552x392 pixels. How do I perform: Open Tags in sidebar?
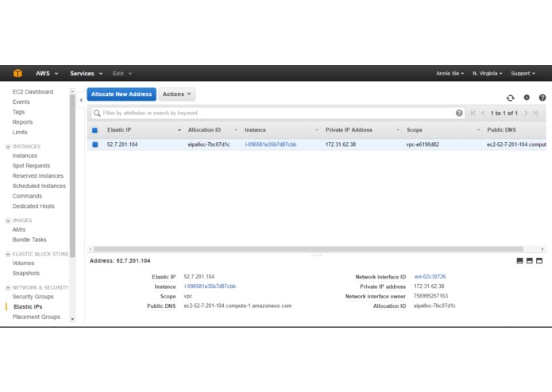click(18, 112)
